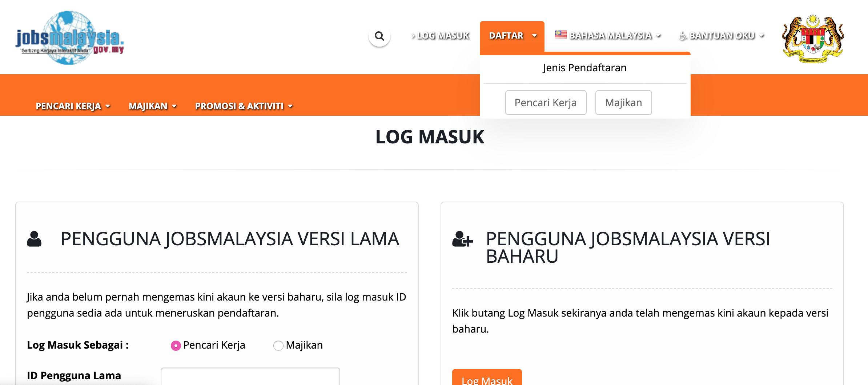Viewport: 868px width, 385px height.
Task: Click PENGGUNA JOBSMALAYSIA VERSI BAHARU heading
Action: 628,248
